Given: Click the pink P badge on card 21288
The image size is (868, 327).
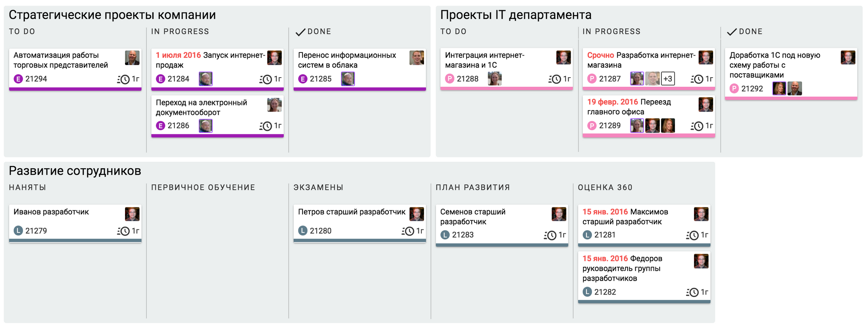Looking at the screenshot, I should pyautogui.click(x=450, y=79).
